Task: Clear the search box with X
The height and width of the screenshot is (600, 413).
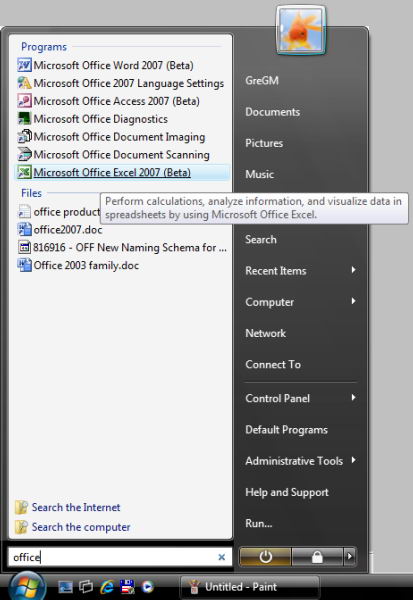Action: (221, 557)
